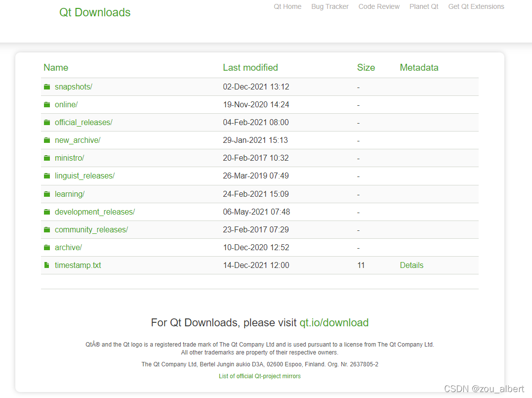Click size value 11 for timestamp.txt
The image size is (532, 398).
(x=361, y=265)
